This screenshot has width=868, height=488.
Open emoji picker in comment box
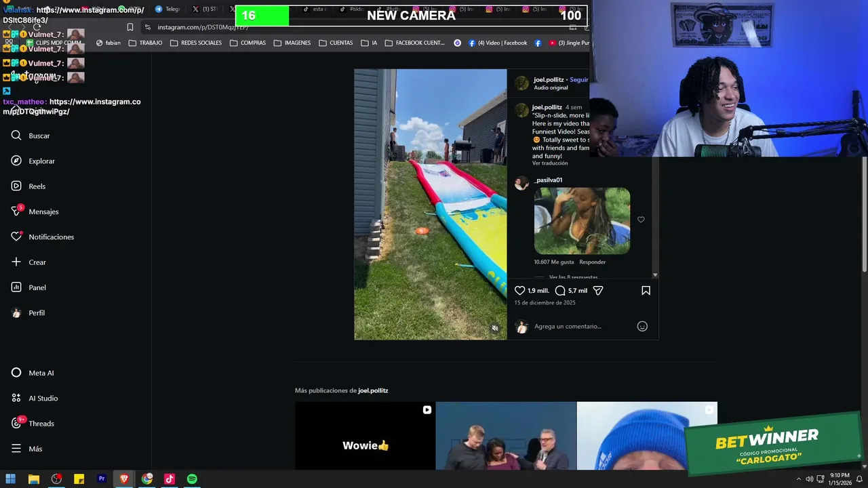[x=642, y=326]
